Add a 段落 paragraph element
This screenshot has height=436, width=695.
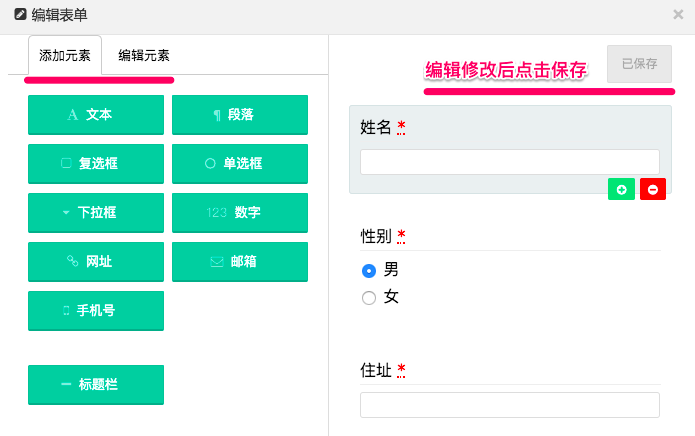[x=240, y=115]
